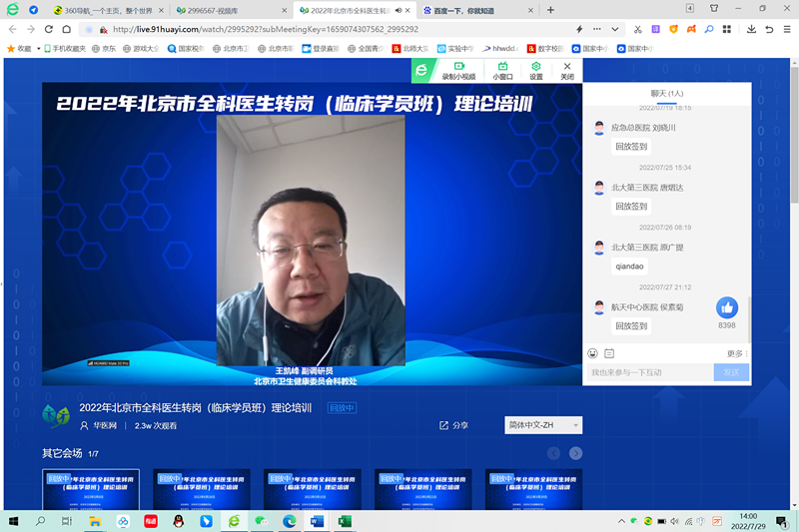Open a new browser tab
799x532 pixels.
(550, 10)
